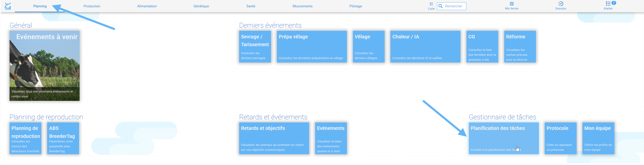The width and height of the screenshot is (644, 165).
Task: Click the search magnifier icon
Action: coord(441,6)
